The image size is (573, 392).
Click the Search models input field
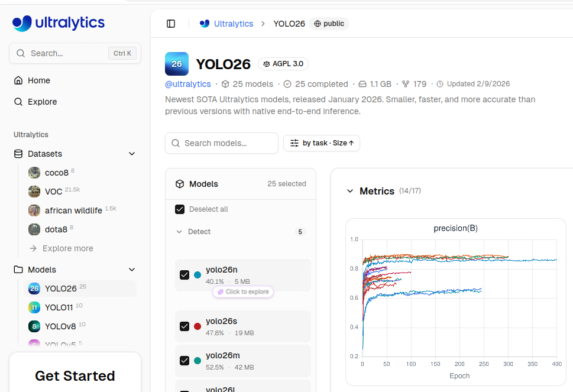point(228,143)
